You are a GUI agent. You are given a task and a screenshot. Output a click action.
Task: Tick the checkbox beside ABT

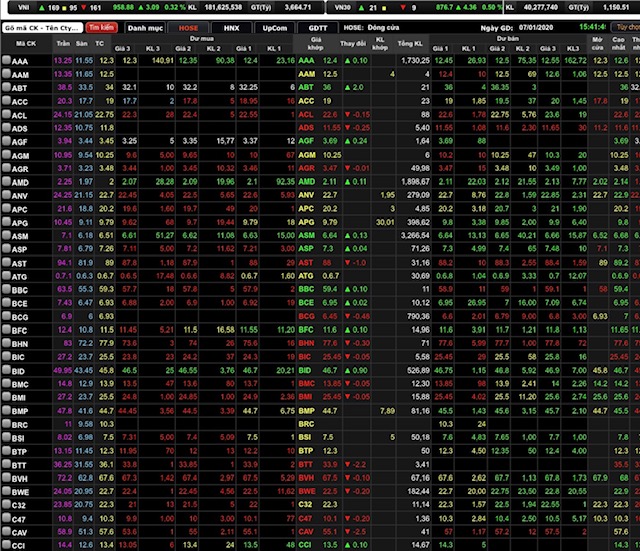(6, 87)
